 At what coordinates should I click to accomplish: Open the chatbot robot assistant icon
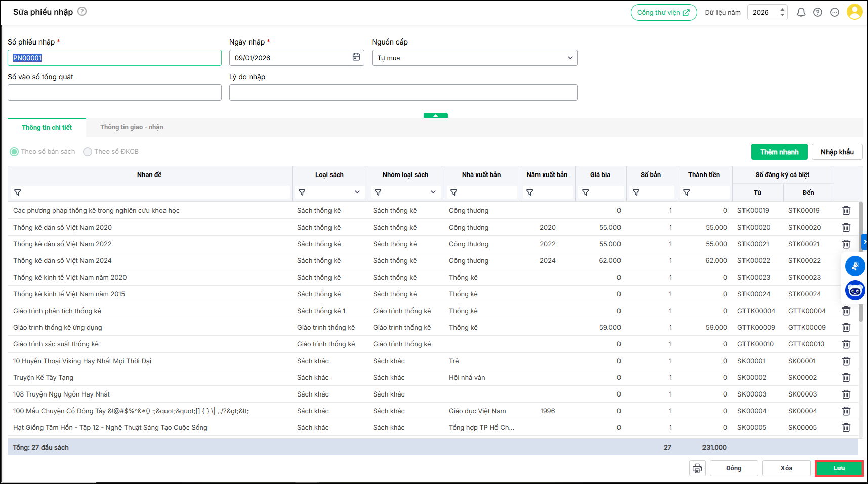(x=855, y=291)
